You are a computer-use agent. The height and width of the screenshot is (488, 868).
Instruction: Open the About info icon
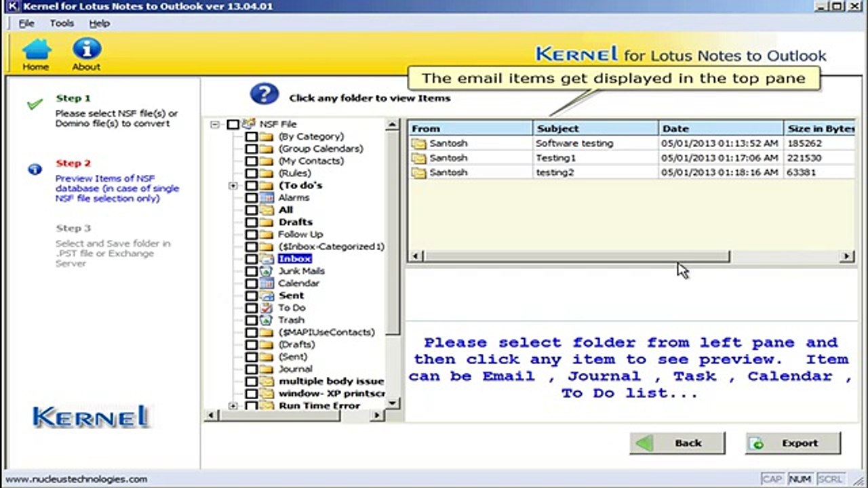pos(86,55)
